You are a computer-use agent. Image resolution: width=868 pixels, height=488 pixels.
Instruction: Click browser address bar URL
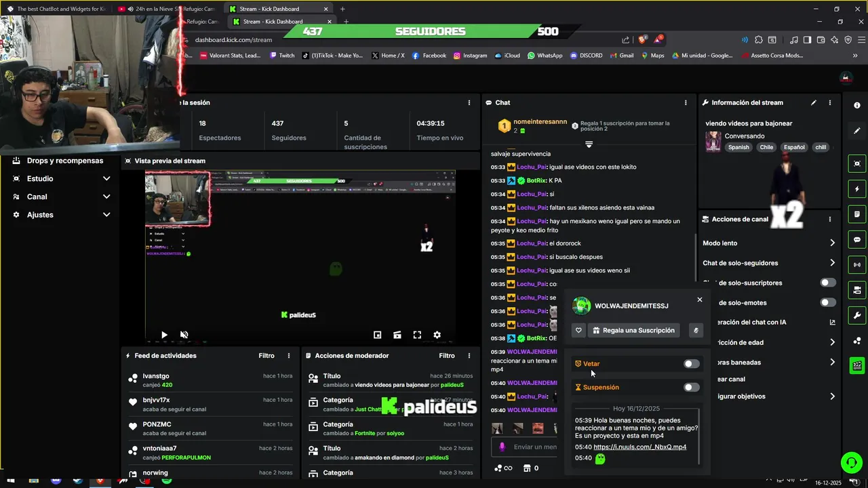[233, 40]
